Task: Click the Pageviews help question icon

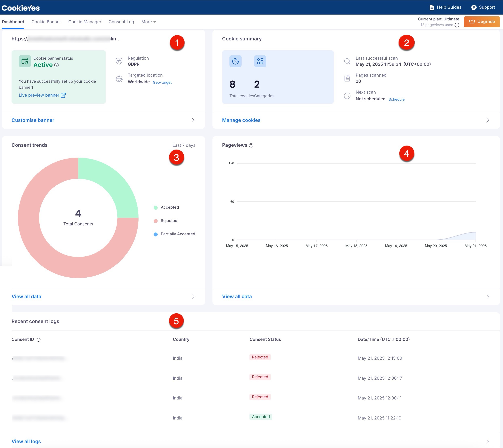Action: pos(251,145)
